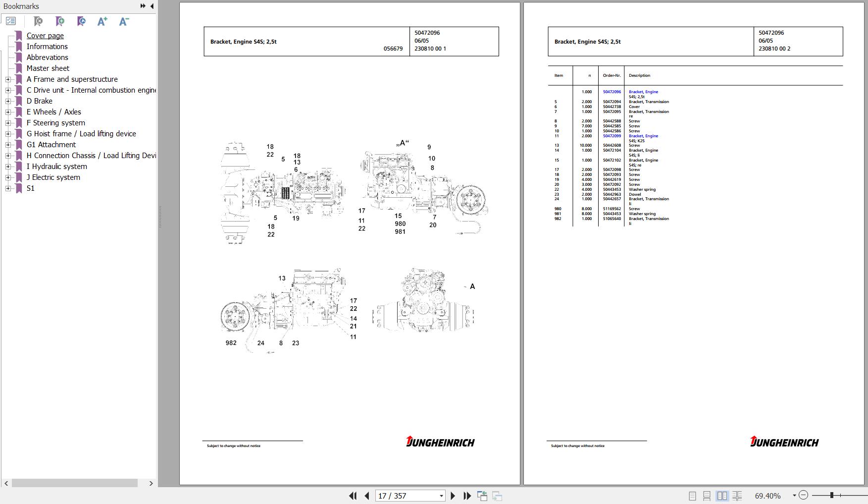Expand the D Brake bookmark

[x=8, y=101]
